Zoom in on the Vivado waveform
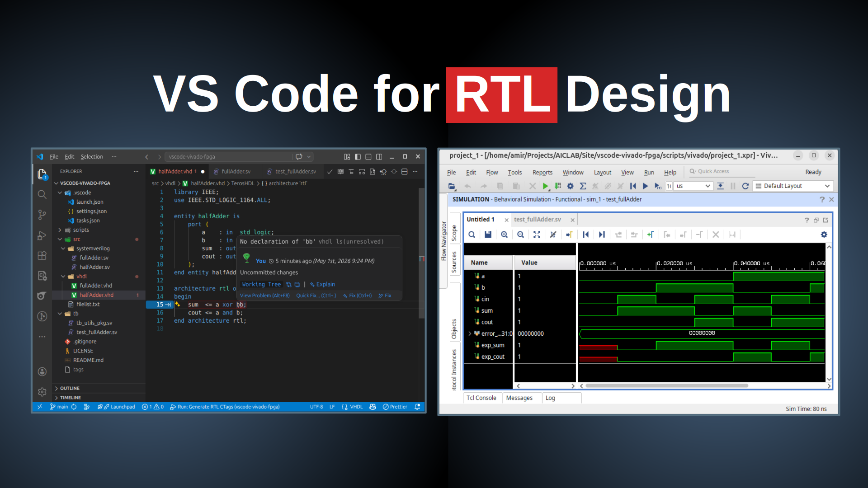The width and height of the screenshot is (868, 488). (504, 235)
